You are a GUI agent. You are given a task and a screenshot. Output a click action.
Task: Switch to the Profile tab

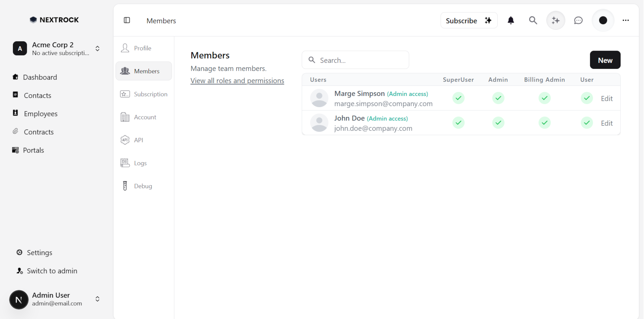(x=142, y=48)
